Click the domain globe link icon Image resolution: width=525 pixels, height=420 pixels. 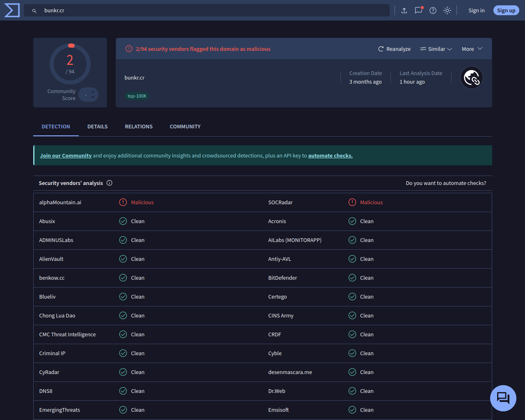[x=471, y=78]
